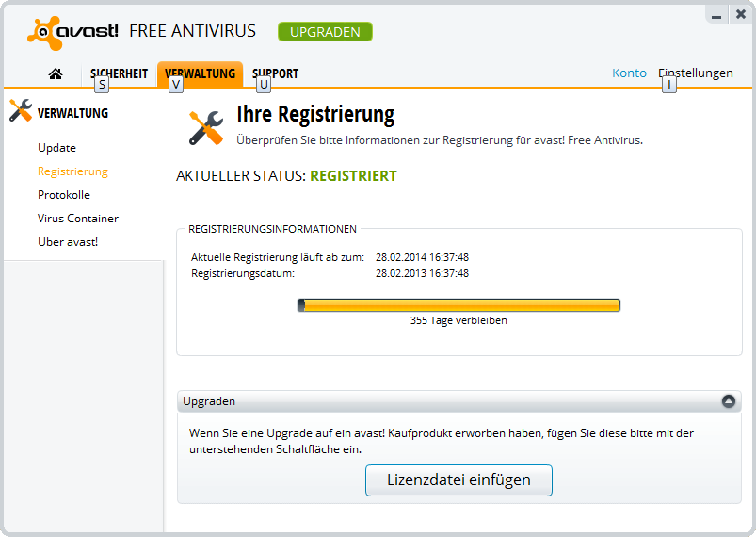The image size is (756, 537).
Task: Click the wrench icon beside VERWALTUNG sidebar heading
Action: (x=21, y=110)
